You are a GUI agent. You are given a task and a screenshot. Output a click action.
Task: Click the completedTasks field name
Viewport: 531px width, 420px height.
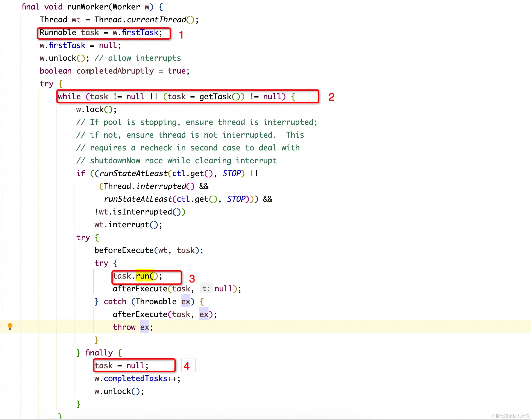[135, 378]
